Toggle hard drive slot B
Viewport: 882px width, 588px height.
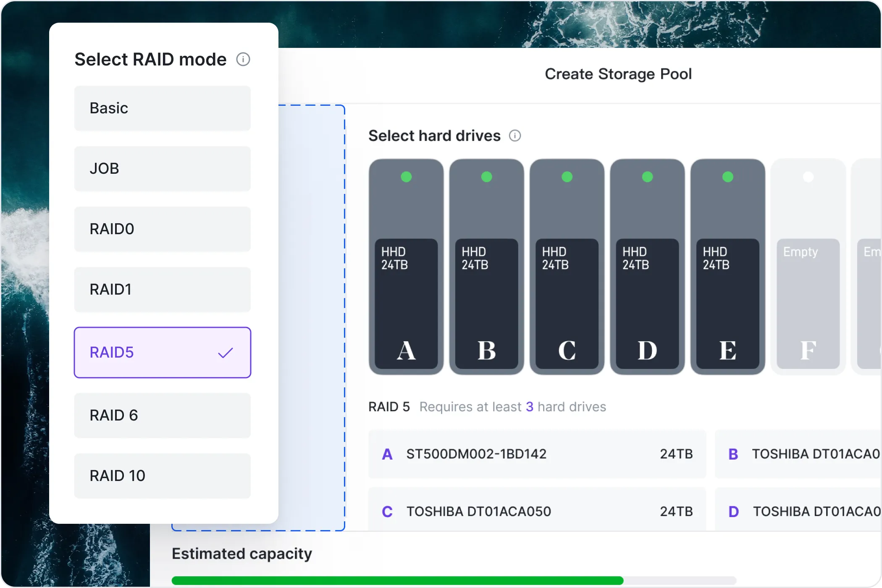(487, 267)
